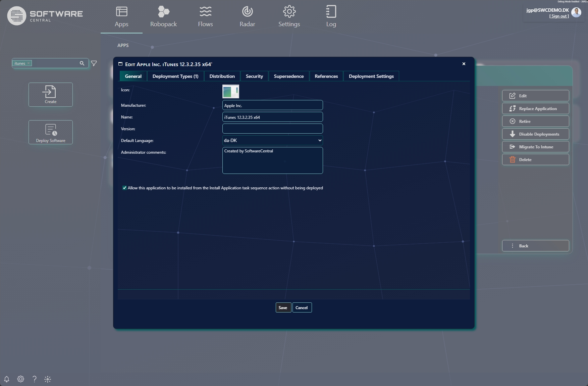Open the Settings section in top navigation
The width and height of the screenshot is (588, 386).
click(x=289, y=17)
